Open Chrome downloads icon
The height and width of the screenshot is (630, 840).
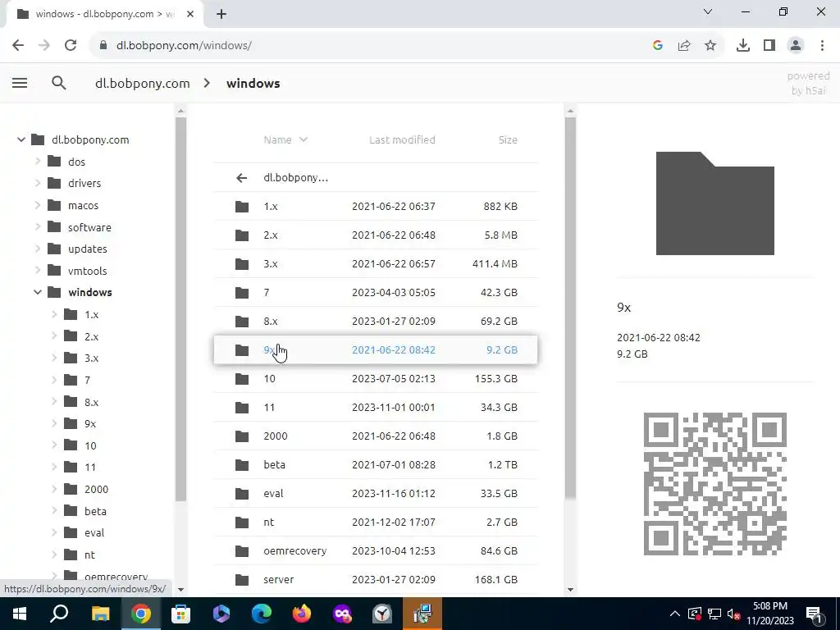(x=743, y=46)
